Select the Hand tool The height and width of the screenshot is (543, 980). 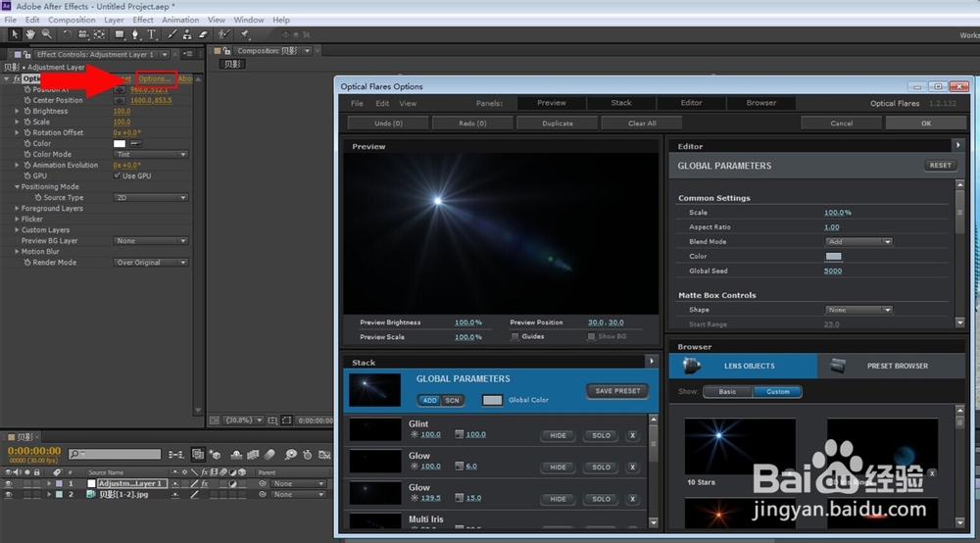[x=30, y=34]
